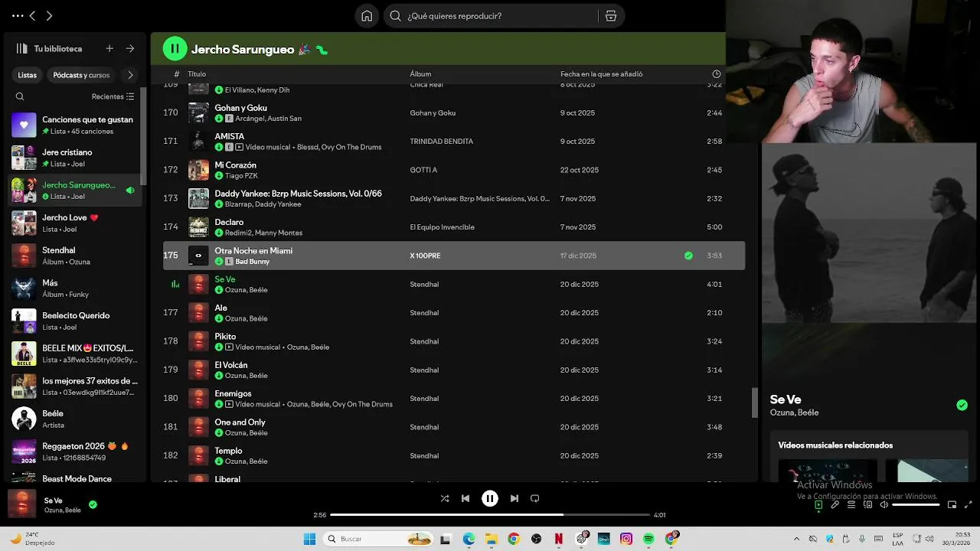Click the Bad Bunny artist link

(252, 262)
